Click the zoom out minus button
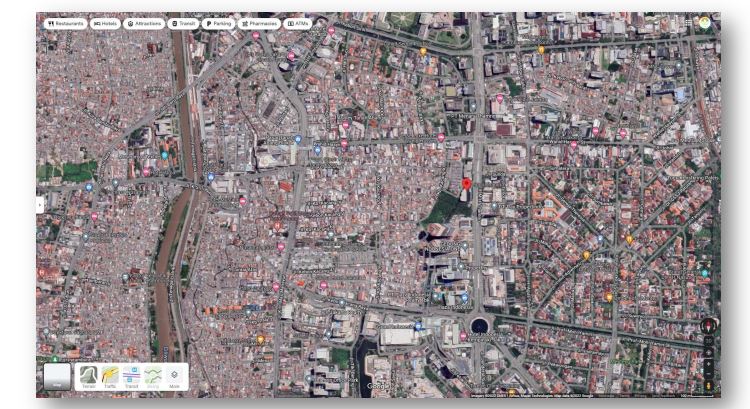Screen dimensions: 750x409 [x=708, y=374]
